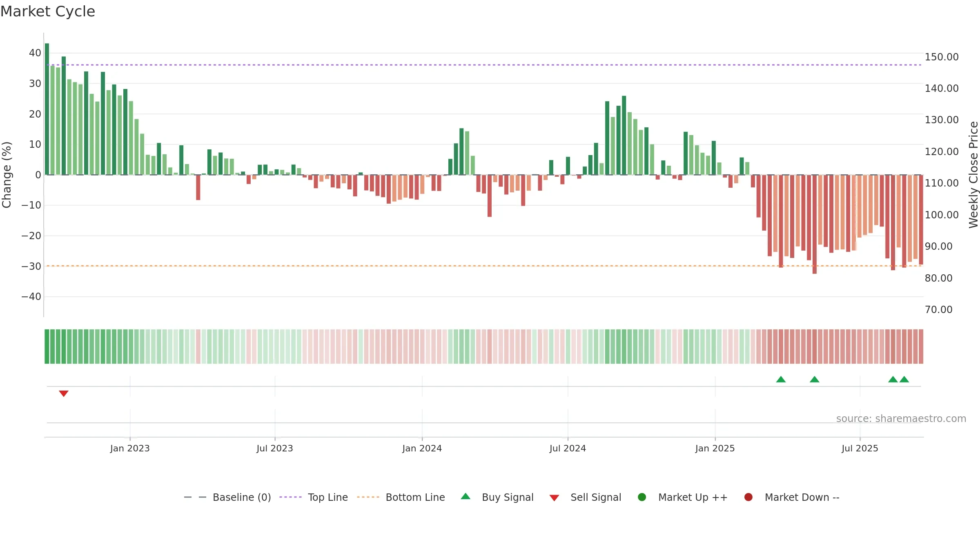Click the red Sell Signal triangle legend icon
The width and height of the screenshot is (980, 551).
click(x=554, y=498)
